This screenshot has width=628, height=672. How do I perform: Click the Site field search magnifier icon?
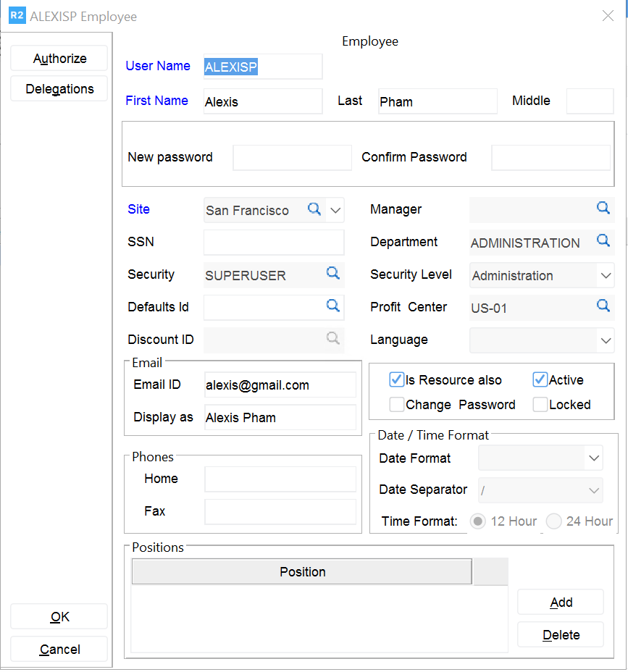[x=314, y=209]
